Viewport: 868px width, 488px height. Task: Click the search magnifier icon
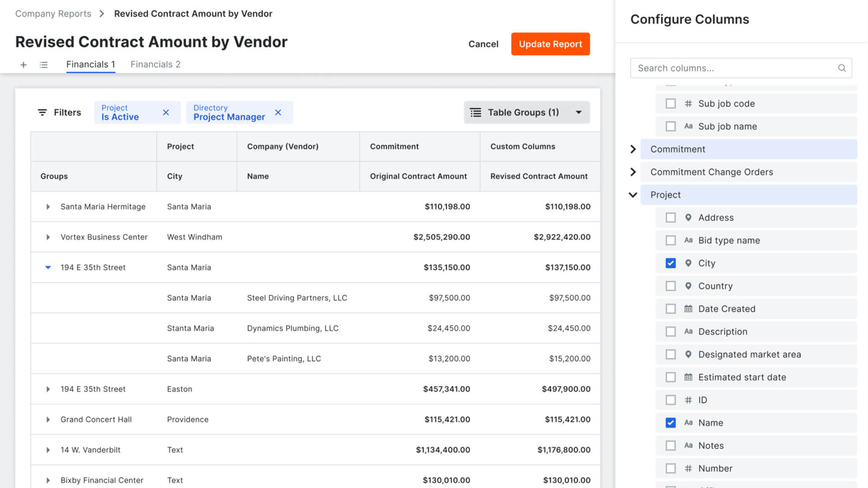(841, 68)
